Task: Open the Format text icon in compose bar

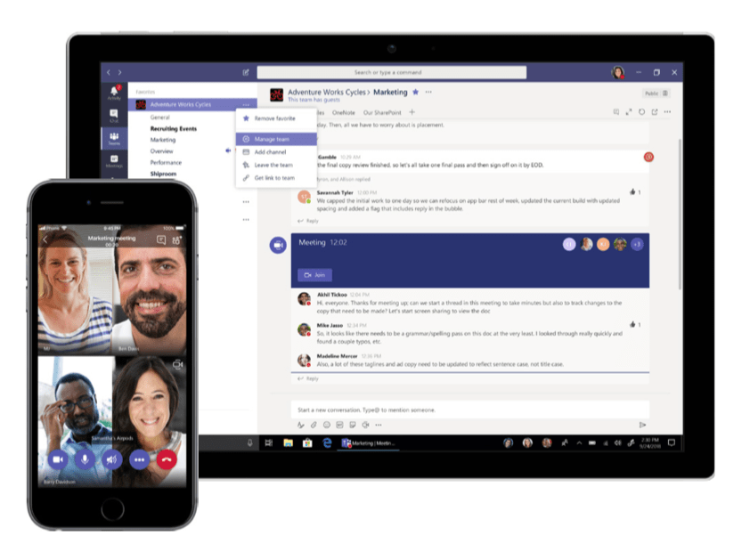Action: point(301,425)
